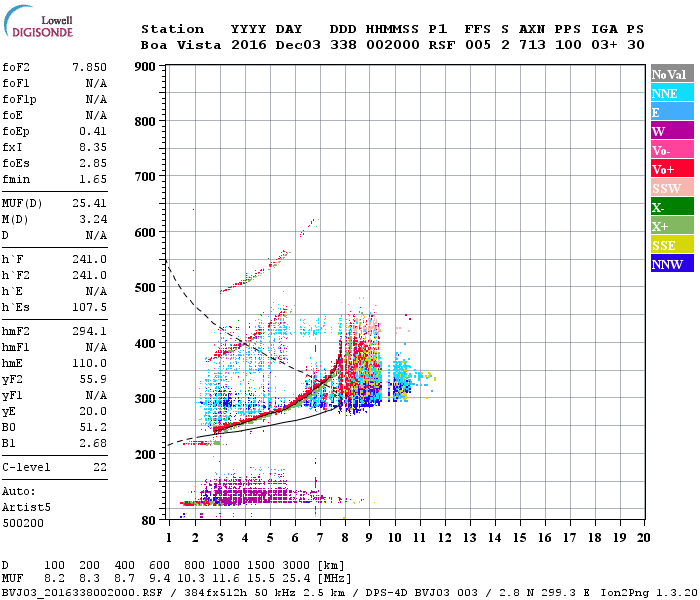Click the yF2 value 55.9
This screenshot has width=700, height=600.
pyautogui.click(x=93, y=379)
